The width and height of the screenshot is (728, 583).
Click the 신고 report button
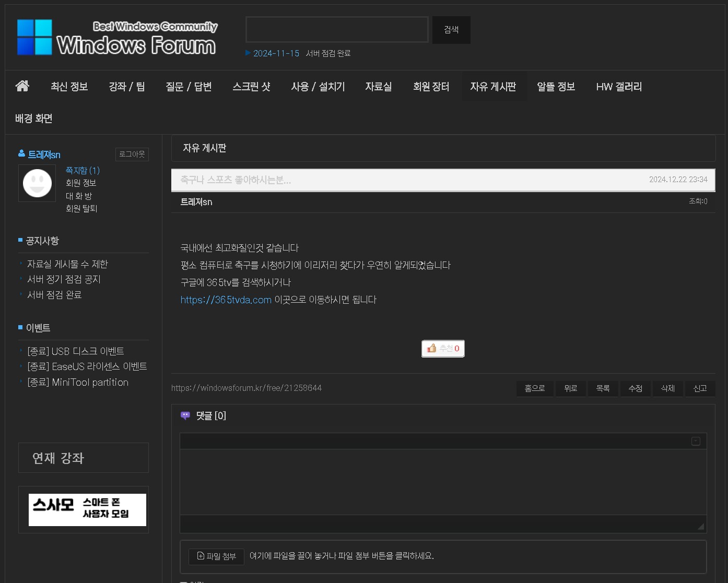700,388
